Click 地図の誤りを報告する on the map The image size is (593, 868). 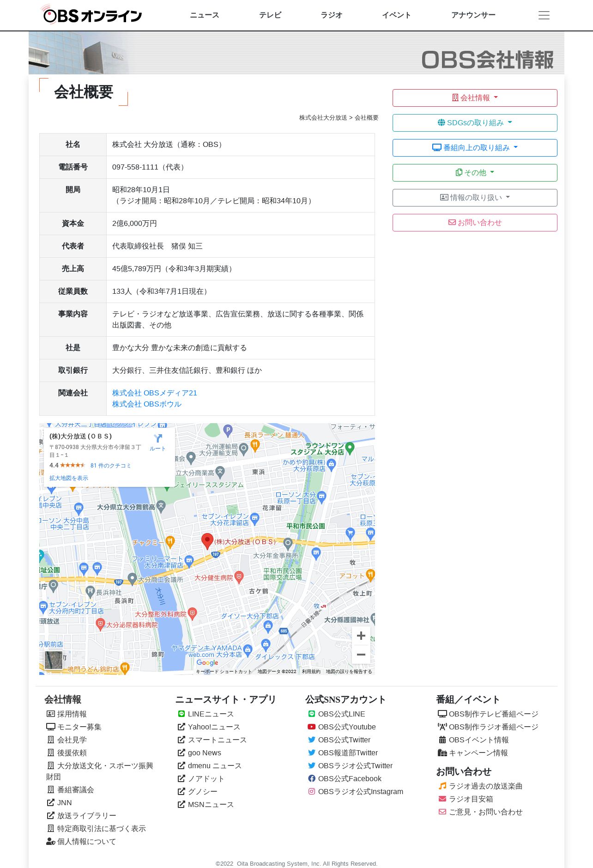tap(349, 672)
